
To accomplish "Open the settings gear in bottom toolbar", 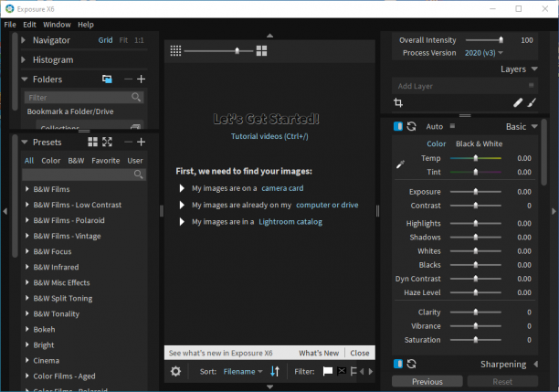I will 175,371.
